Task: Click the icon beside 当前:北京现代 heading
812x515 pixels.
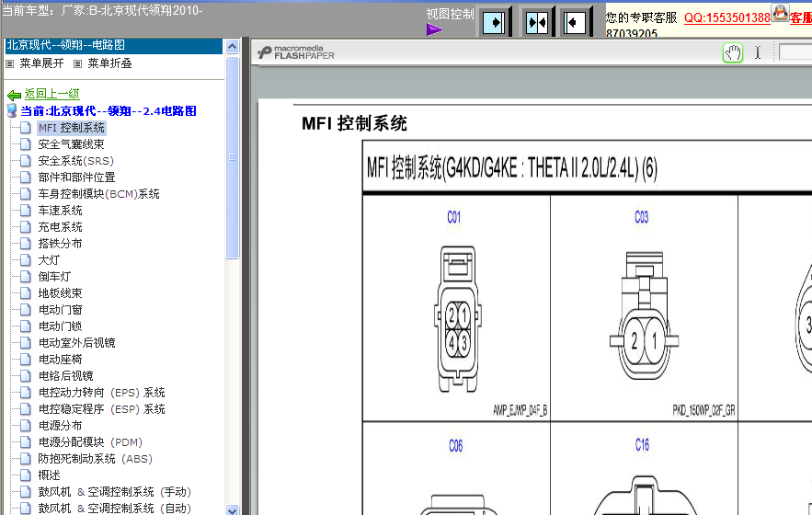Action: 12,110
